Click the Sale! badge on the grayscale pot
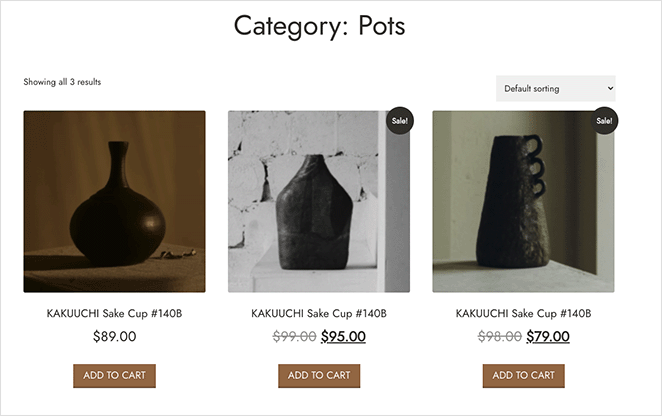 [x=399, y=120]
